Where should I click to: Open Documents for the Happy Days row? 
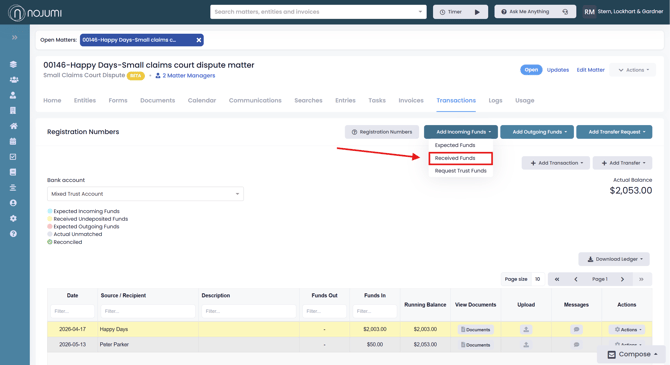point(475,330)
